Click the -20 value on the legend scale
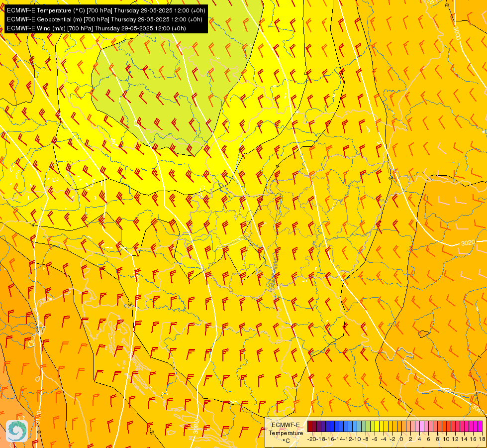 click(312, 439)
